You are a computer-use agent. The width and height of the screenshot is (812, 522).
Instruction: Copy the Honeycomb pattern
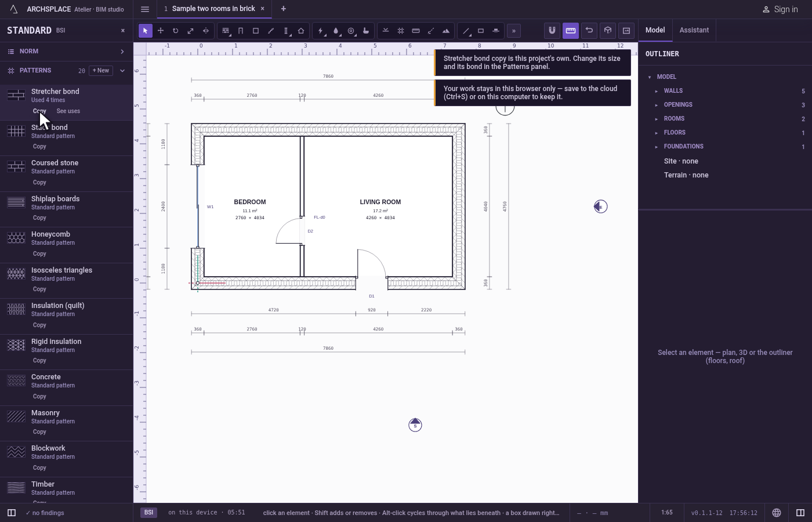click(x=39, y=254)
